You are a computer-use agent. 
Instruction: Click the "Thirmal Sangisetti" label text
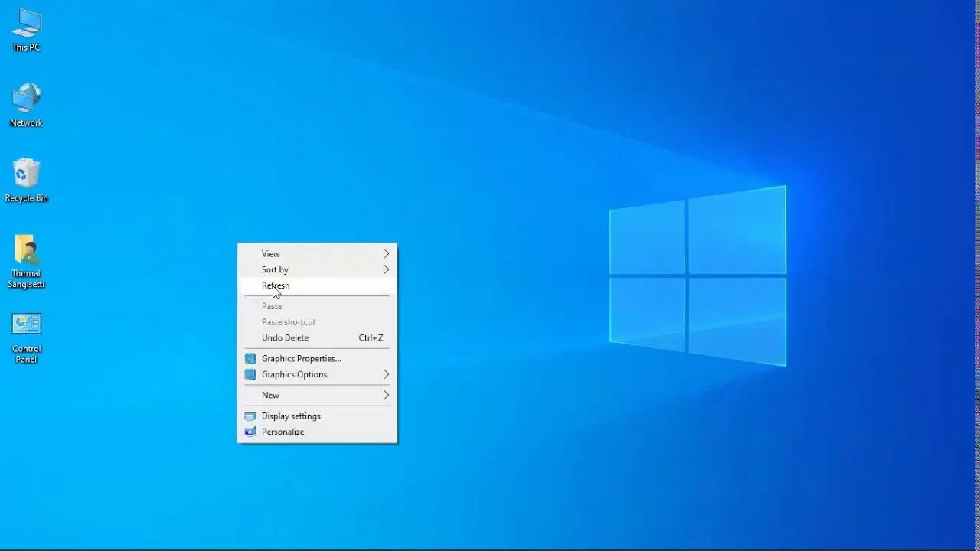pyautogui.click(x=26, y=279)
